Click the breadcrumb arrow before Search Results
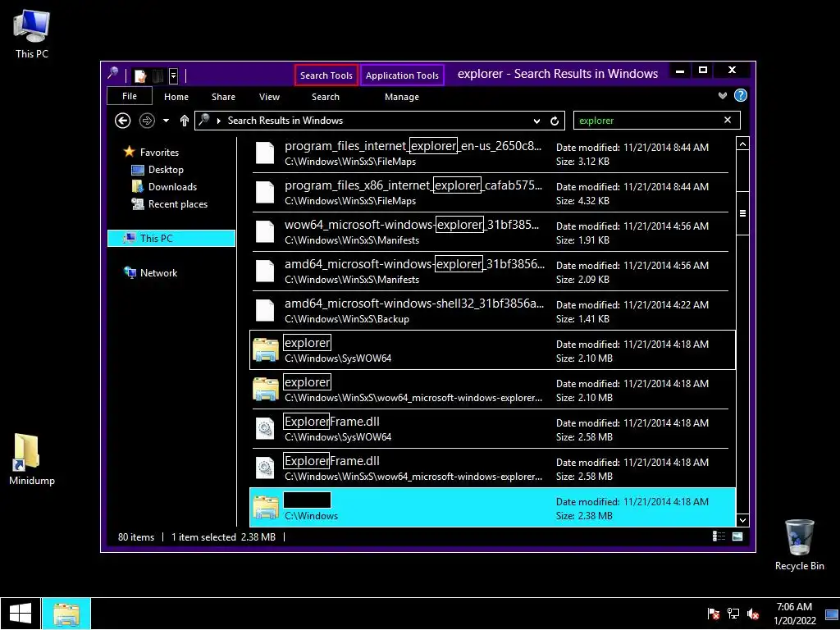This screenshot has height=630, width=840. tap(218, 121)
